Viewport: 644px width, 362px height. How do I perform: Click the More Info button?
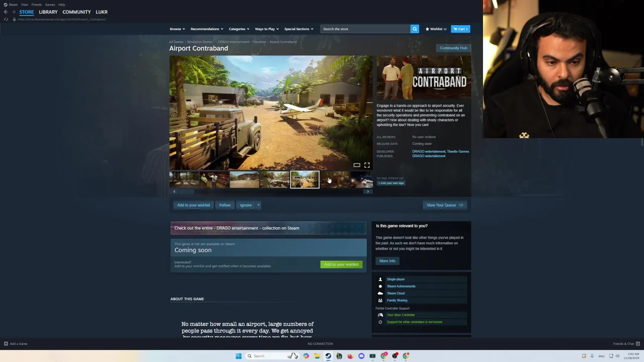(x=387, y=261)
